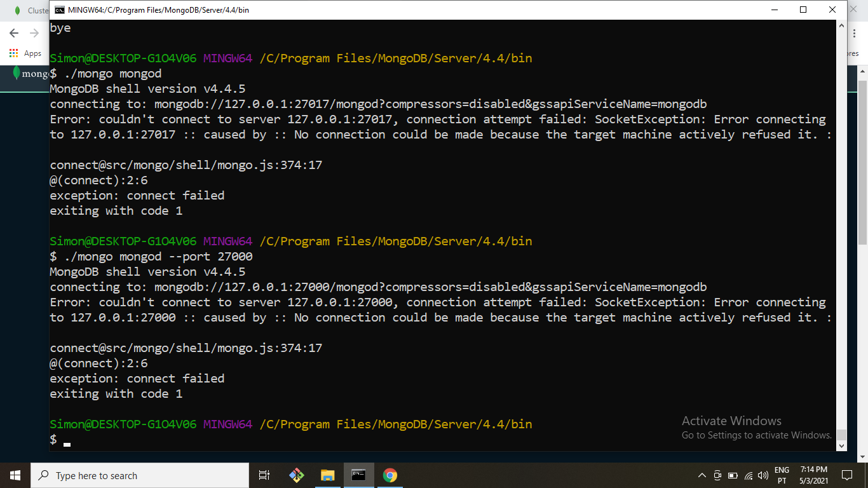The image size is (868, 488).
Task: Click the empty '$' prompt line with the cursor
Action: pos(60,439)
